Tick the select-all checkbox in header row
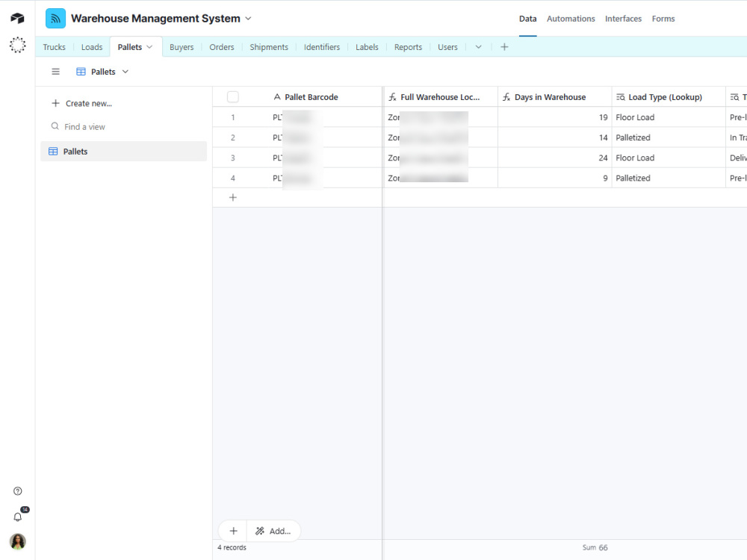Viewport: 747px width, 560px height. point(233,96)
